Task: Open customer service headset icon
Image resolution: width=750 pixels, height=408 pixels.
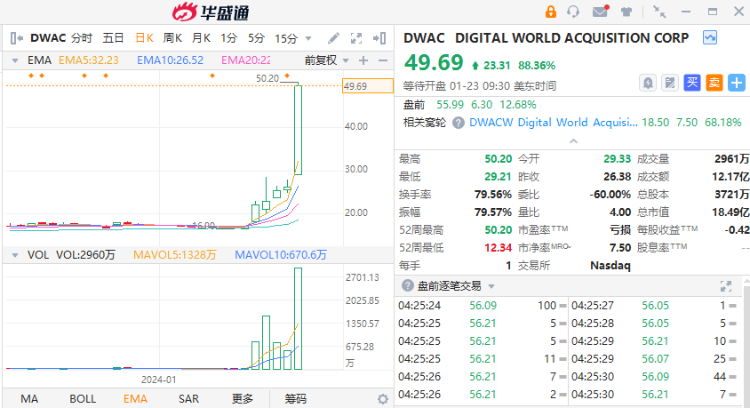Action: (x=573, y=11)
